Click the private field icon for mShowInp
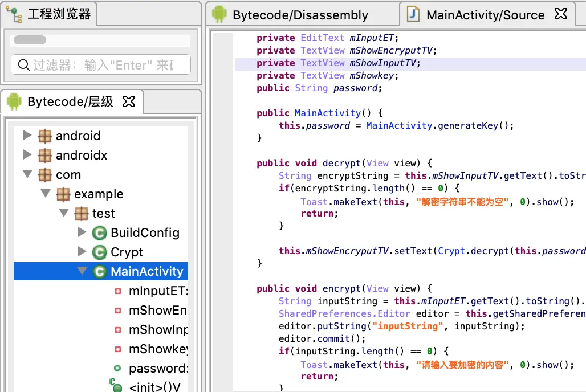 click(x=118, y=330)
